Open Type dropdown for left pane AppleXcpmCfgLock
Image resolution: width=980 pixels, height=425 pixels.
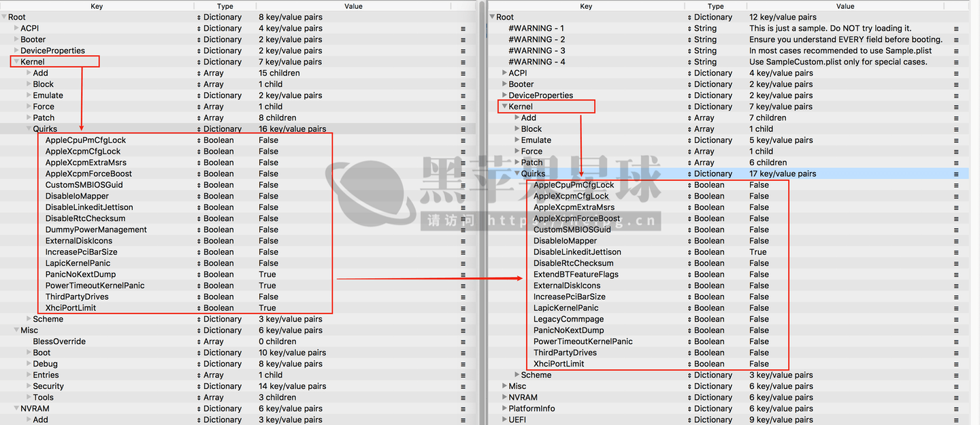click(x=199, y=152)
